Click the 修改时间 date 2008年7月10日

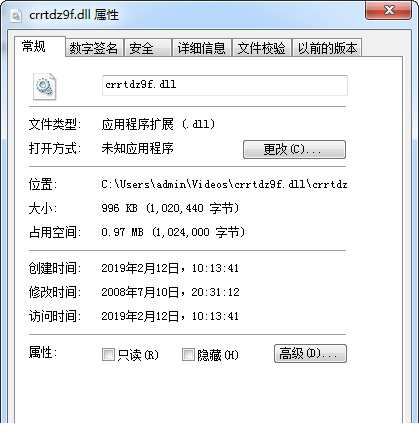pyautogui.click(x=141, y=292)
